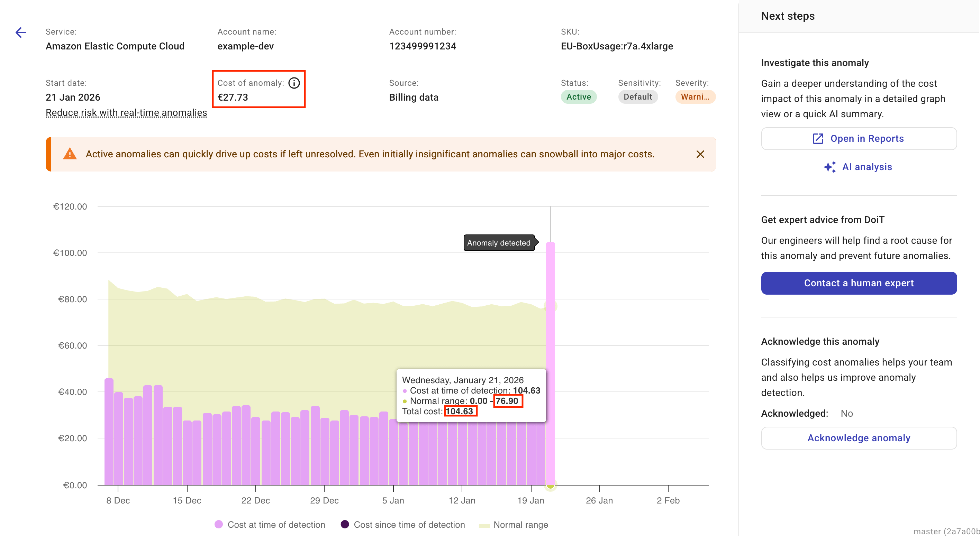The image size is (980, 536).
Task: Click the external-link icon in Open in Reports
Action: [x=818, y=138]
